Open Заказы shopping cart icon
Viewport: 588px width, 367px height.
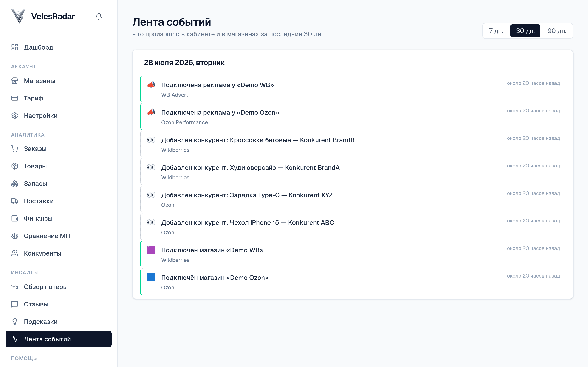pos(14,149)
